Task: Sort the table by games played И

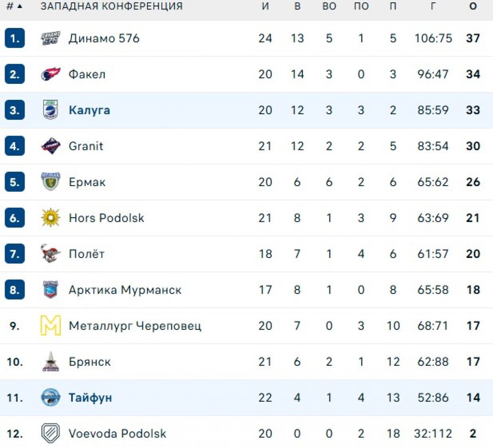Action: click(x=266, y=6)
